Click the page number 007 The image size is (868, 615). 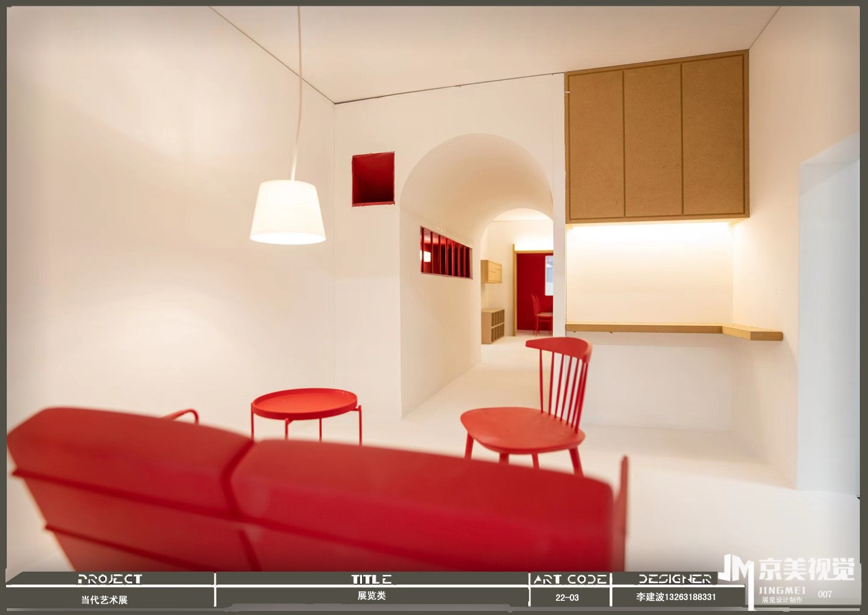point(825,595)
